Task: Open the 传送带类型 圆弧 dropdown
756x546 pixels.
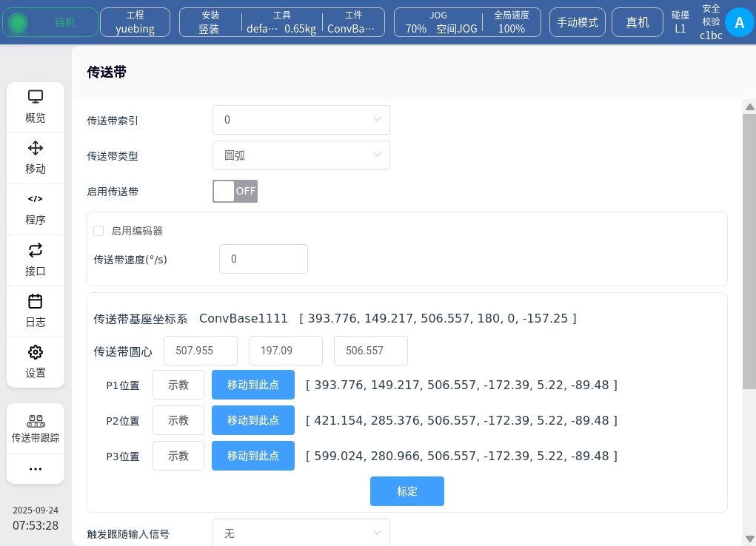Action: coord(301,155)
